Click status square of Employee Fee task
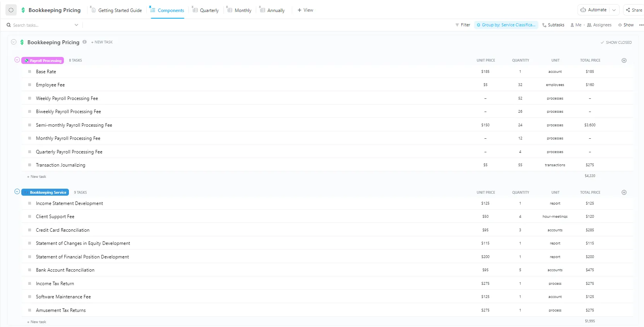The height and width of the screenshot is (327, 644). pyautogui.click(x=29, y=85)
